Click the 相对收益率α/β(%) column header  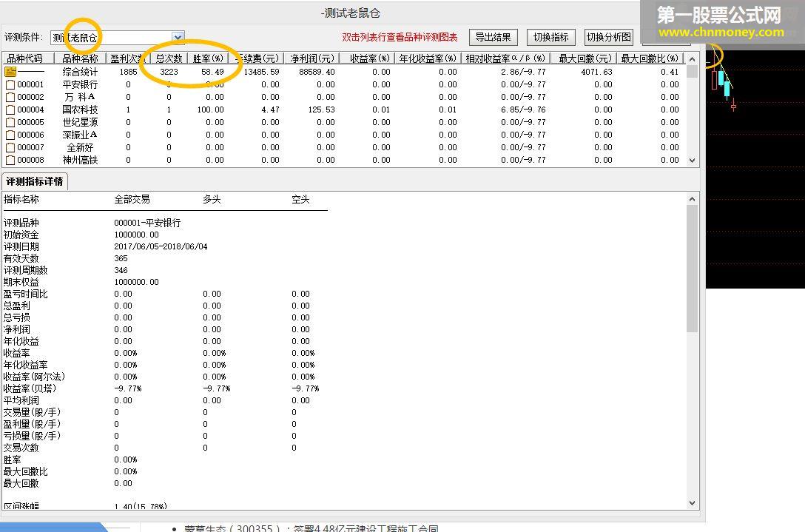(505, 58)
